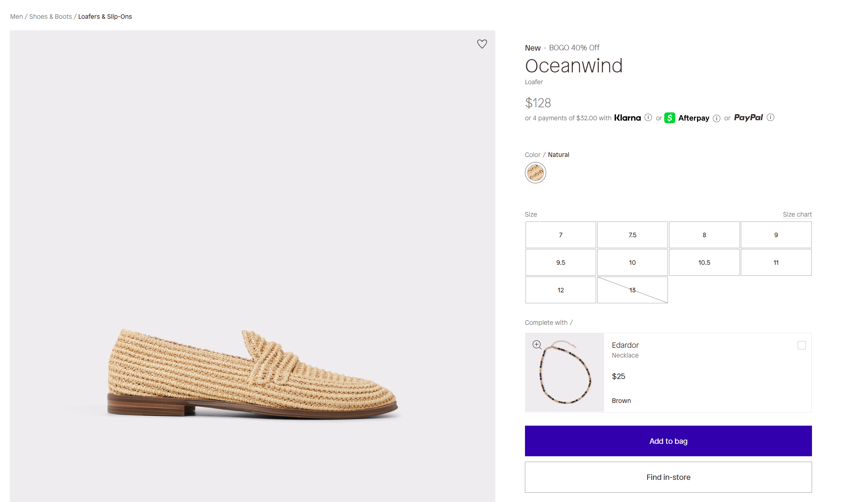Open Afterpay info icon
The width and height of the screenshot is (868, 502).
click(716, 118)
